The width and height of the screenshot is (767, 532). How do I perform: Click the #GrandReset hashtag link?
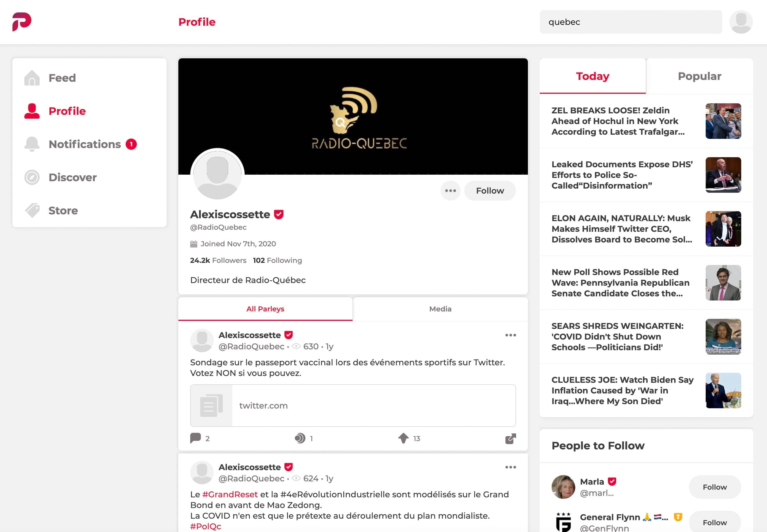[x=230, y=494]
